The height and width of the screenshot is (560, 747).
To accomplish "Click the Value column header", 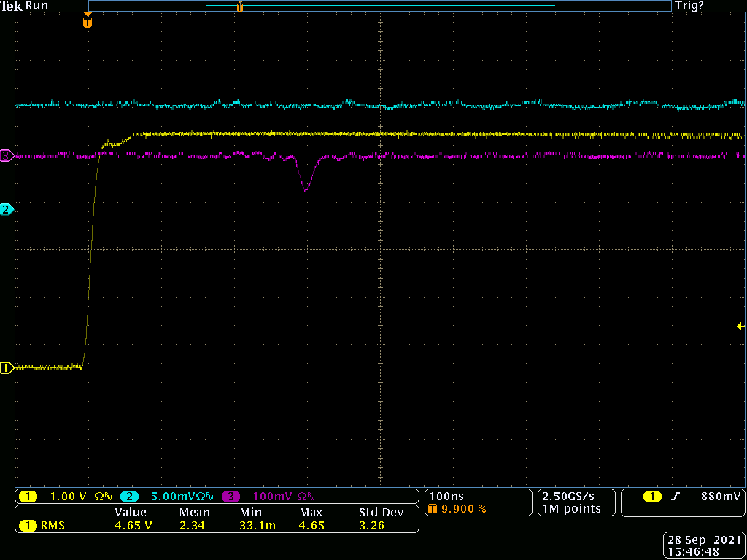I will pyautogui.click(x=131, y=513).
